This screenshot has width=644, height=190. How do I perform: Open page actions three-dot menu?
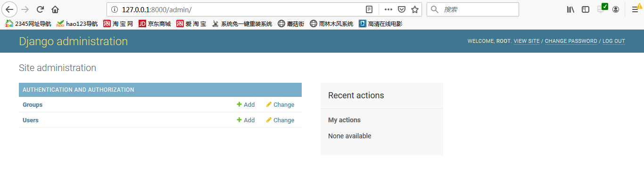[388, 9]
